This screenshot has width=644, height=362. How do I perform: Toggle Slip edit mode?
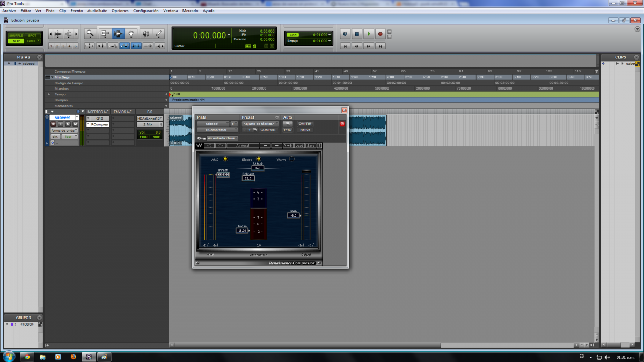[x=16, y=41]
